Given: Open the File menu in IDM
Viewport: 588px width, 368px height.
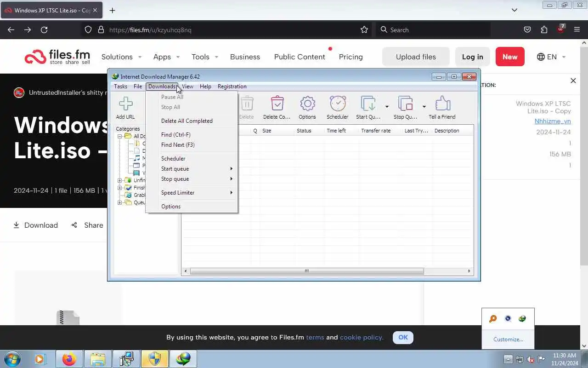Looking at the screenshot, I should pyautogui.click(x=138, y=86).
